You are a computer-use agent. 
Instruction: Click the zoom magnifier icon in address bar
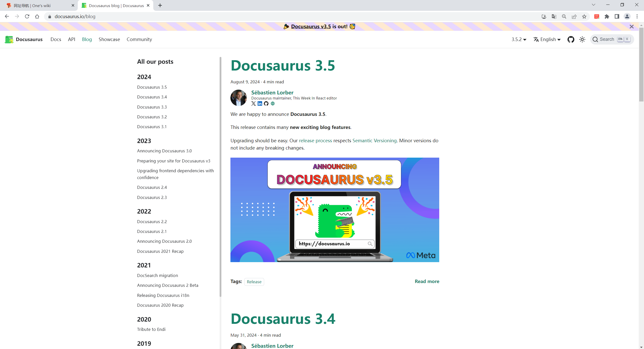click(564, 16)
